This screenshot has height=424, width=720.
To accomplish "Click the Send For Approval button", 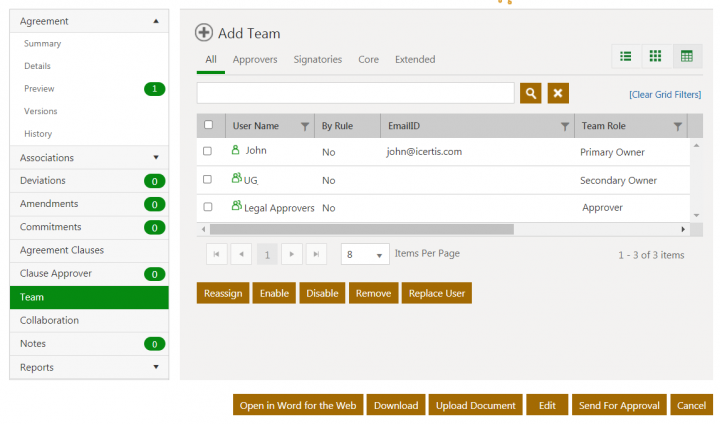I will tap(618, 405).
